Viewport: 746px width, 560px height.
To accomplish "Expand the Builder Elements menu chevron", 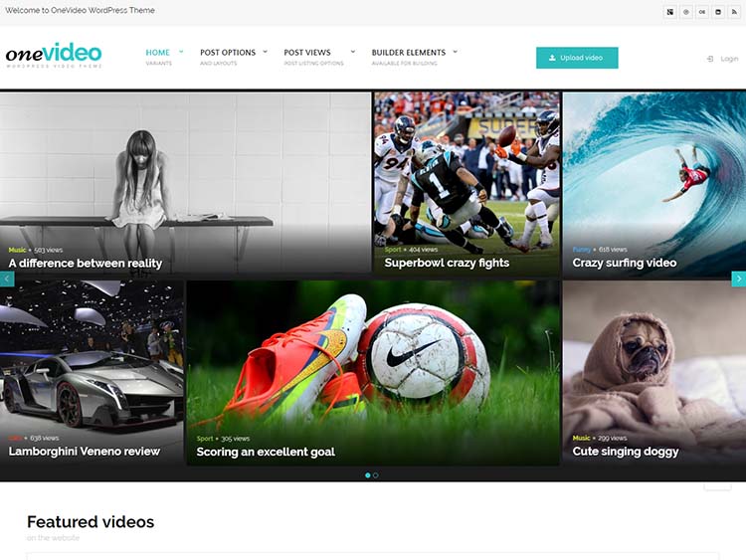I will pos(455,52).
